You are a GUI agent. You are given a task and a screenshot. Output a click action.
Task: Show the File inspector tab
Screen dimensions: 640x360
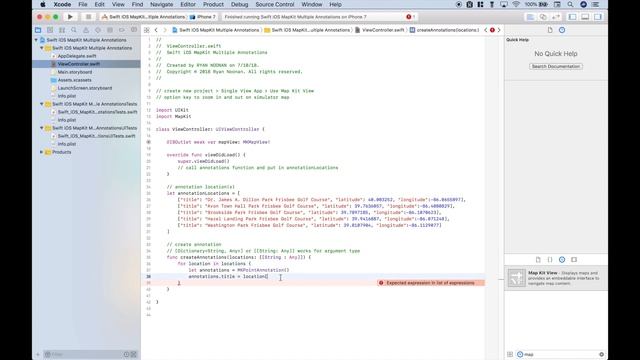coord(550,30)
